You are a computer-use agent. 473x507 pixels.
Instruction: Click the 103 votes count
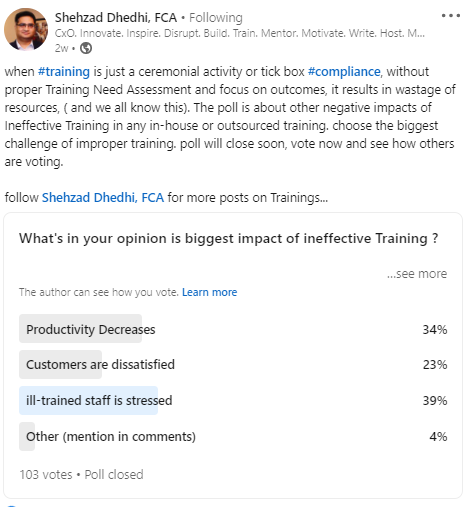pyautogui.click(x=46, y=474)
